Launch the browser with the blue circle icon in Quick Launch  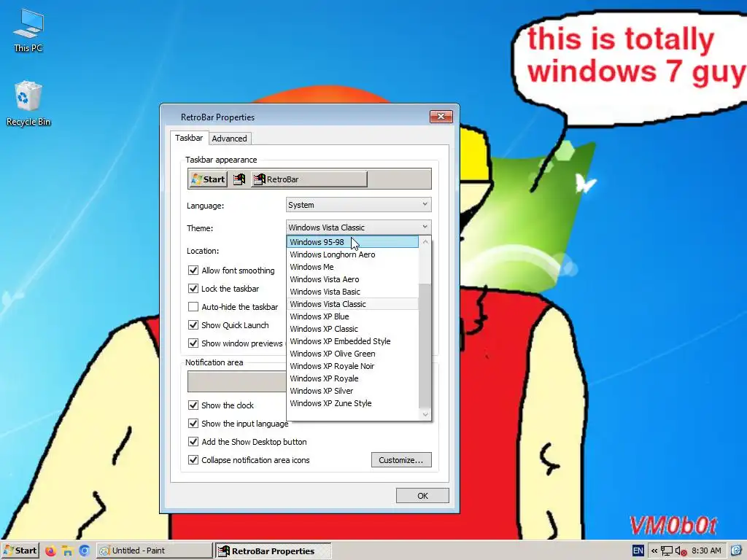click(85, 551)
